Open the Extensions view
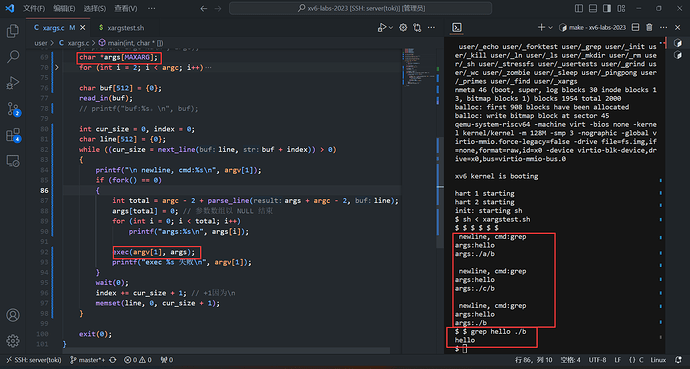This screenshot has width=690, height=369. [13, 135]
